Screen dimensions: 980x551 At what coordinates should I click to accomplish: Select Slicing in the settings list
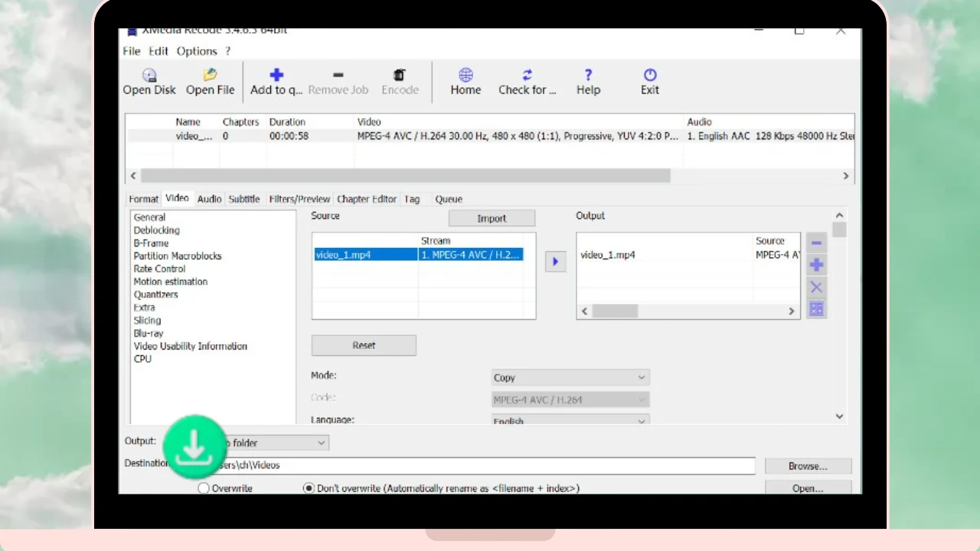point(147,321)
